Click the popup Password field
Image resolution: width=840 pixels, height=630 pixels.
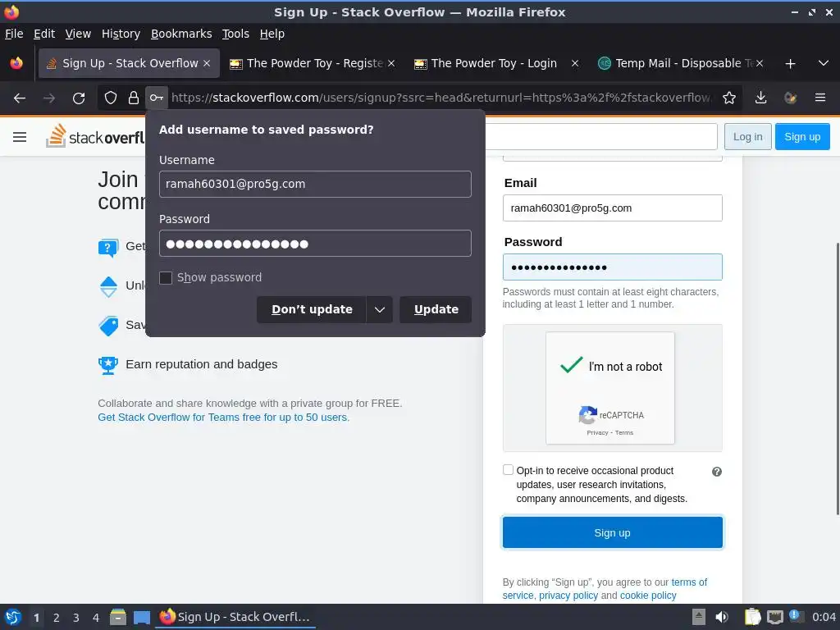coord(315,244)
